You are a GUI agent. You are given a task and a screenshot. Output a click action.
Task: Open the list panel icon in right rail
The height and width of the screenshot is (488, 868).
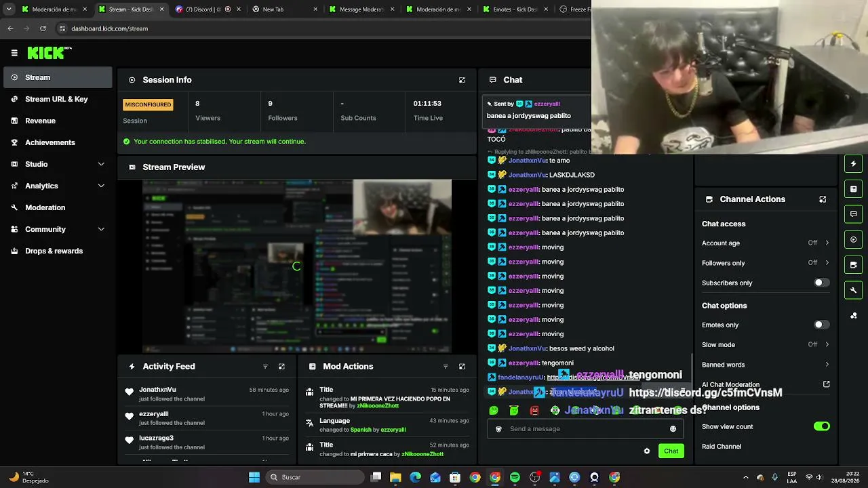click(854, 189)
